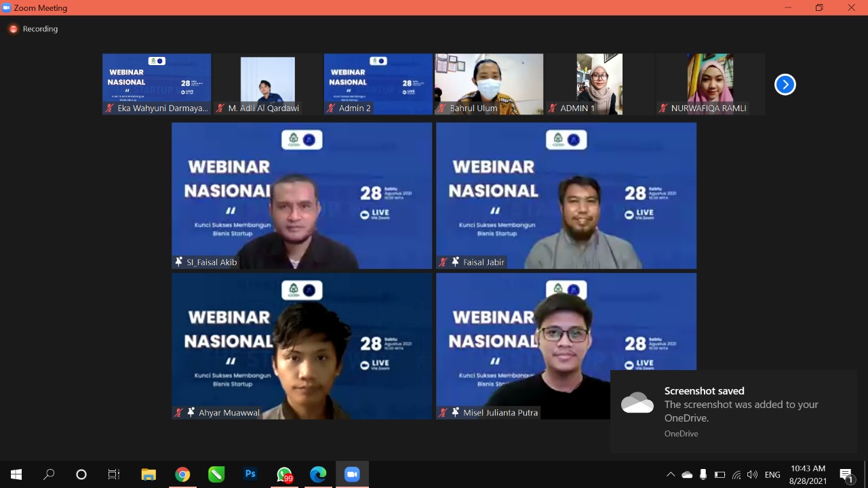
Task: Click muted mic icon beside Bahrul Ulum
Action: click(442, 108)
